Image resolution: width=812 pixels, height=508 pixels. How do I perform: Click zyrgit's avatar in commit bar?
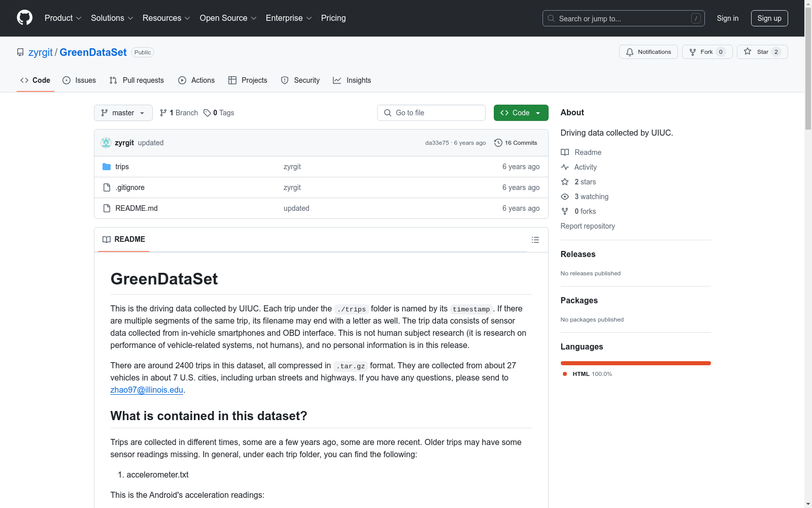point(106,143)
